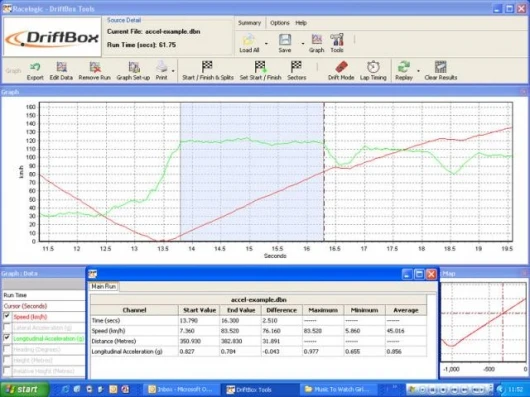Maximize the results sub-window

[419, 274]
